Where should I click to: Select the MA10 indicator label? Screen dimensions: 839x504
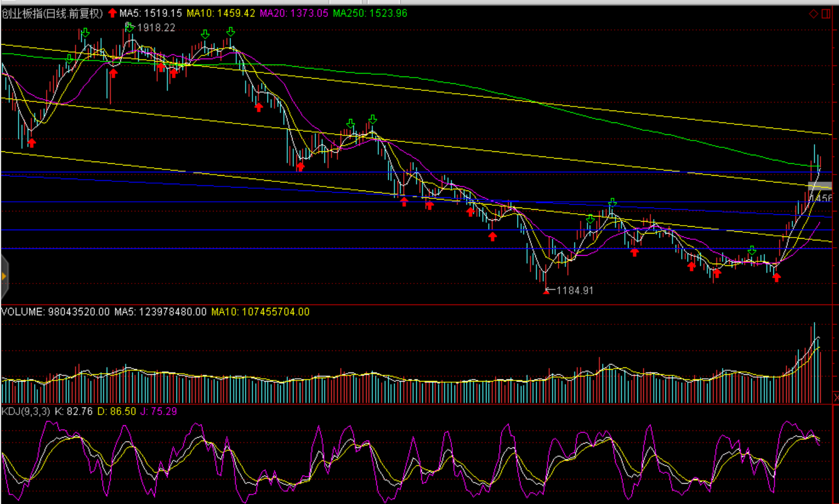(x=221, y=13)
